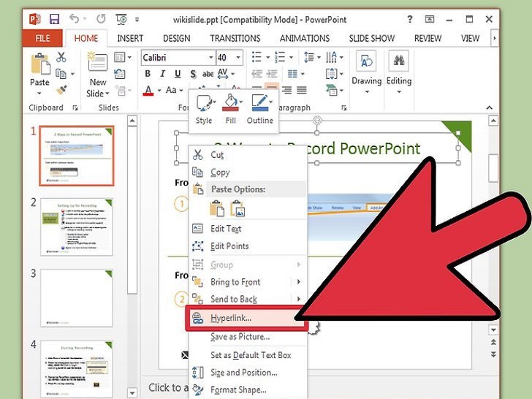This screenshot has height=399, width=532.
Task: Click Use Destination Theme paste icon
Action: point(217,208)
